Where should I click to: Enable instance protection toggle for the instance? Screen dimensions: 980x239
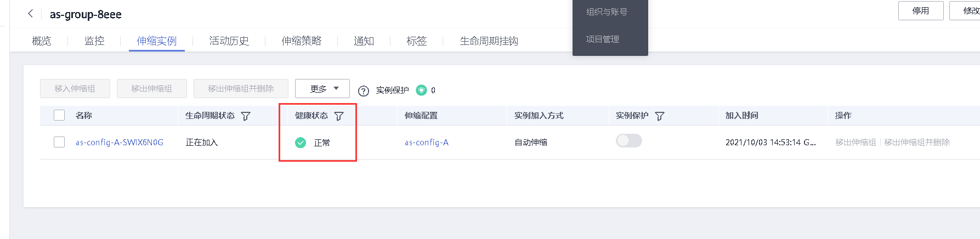coord(628,141)
